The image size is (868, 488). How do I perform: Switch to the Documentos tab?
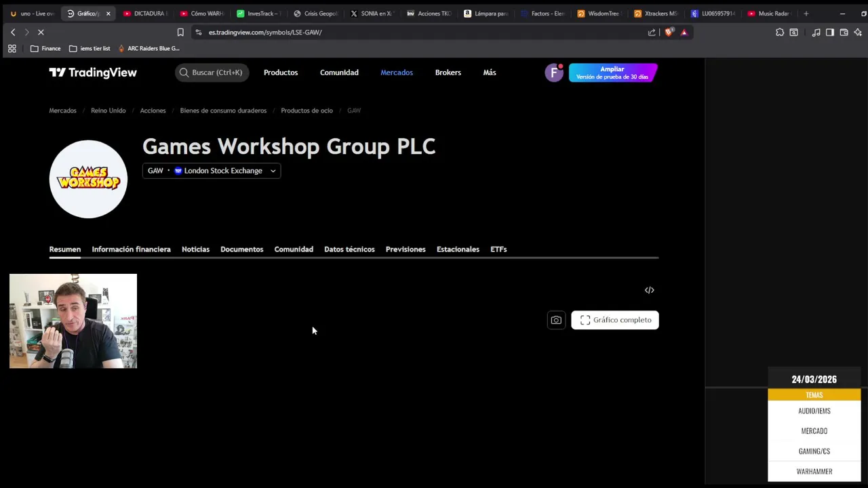pyautogui.click(x=241, y=249)
